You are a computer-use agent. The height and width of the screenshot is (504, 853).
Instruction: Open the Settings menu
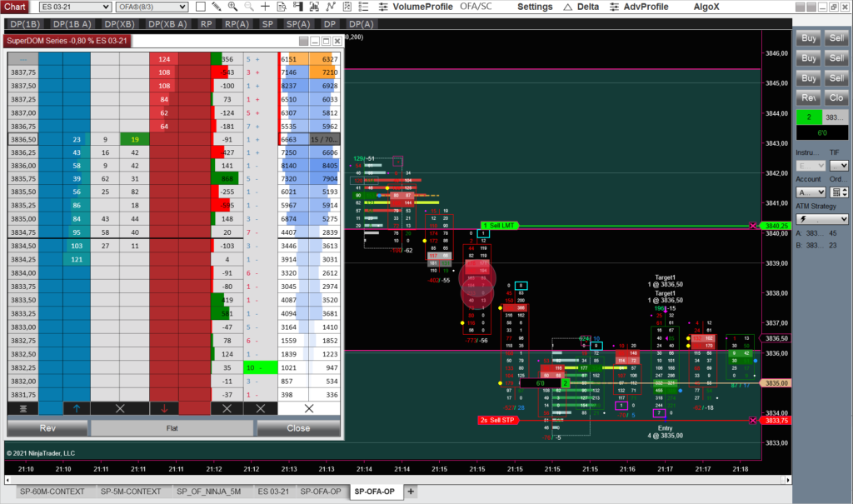point(535,7)
